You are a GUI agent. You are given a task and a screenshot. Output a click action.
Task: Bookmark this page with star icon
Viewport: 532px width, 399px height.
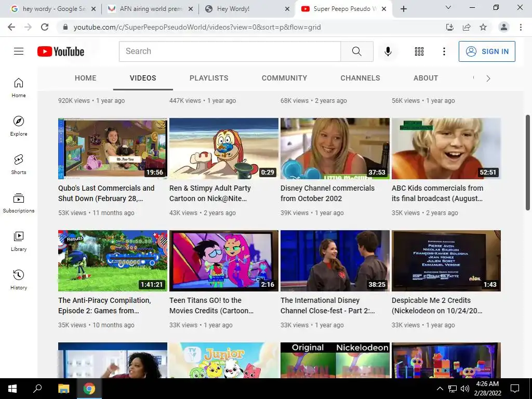[483, 27]
